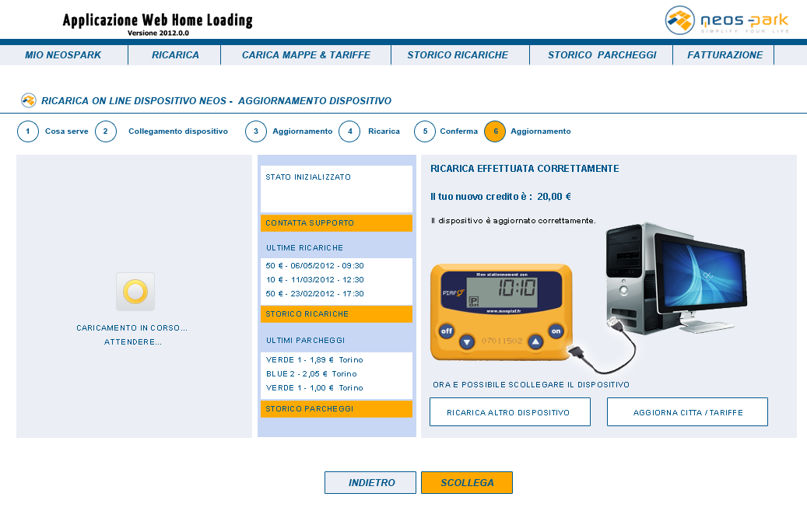Viewport: 807px width, 532px height.
Task: Click CONTATTA SUPPORTO orange button
Action: 337,222
